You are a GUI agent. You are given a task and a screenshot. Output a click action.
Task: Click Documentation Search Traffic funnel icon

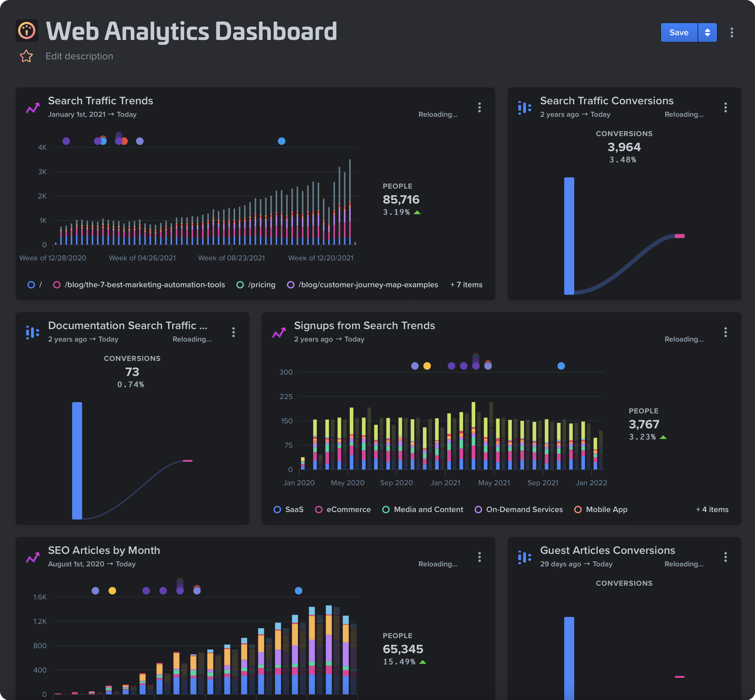32,333
